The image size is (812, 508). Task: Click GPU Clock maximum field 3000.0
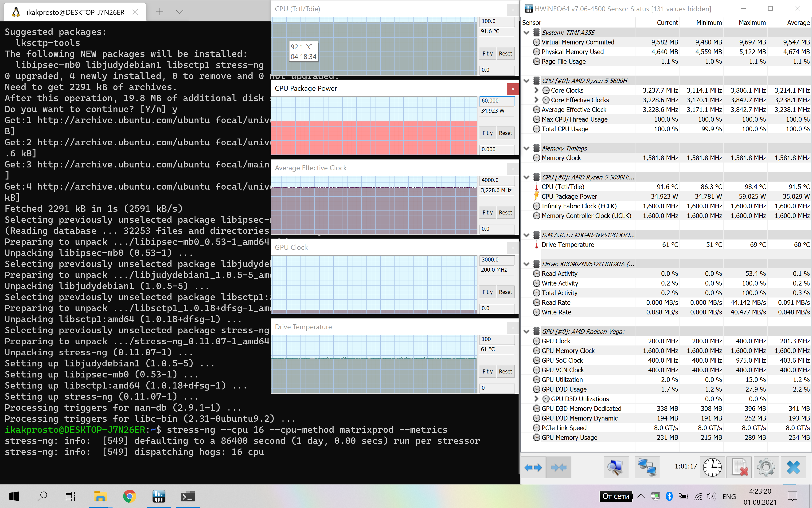(497, 260)
